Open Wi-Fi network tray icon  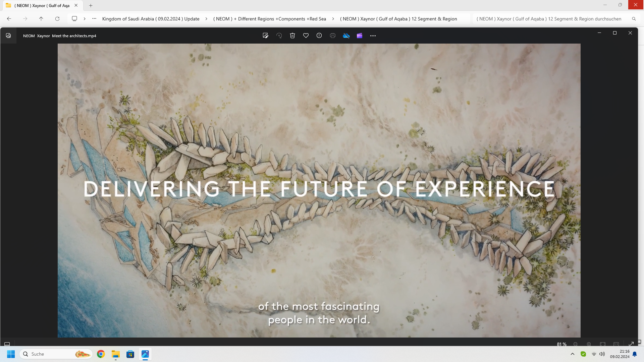594,354
